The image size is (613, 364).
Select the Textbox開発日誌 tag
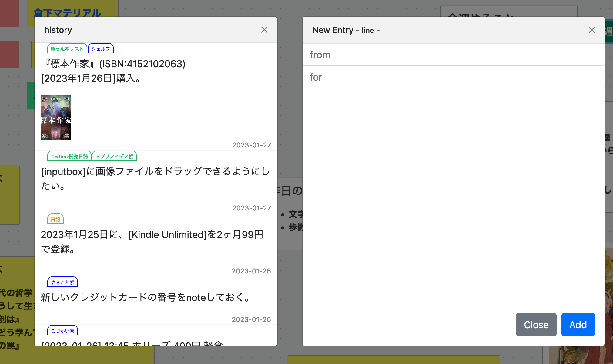coord(69,156)
